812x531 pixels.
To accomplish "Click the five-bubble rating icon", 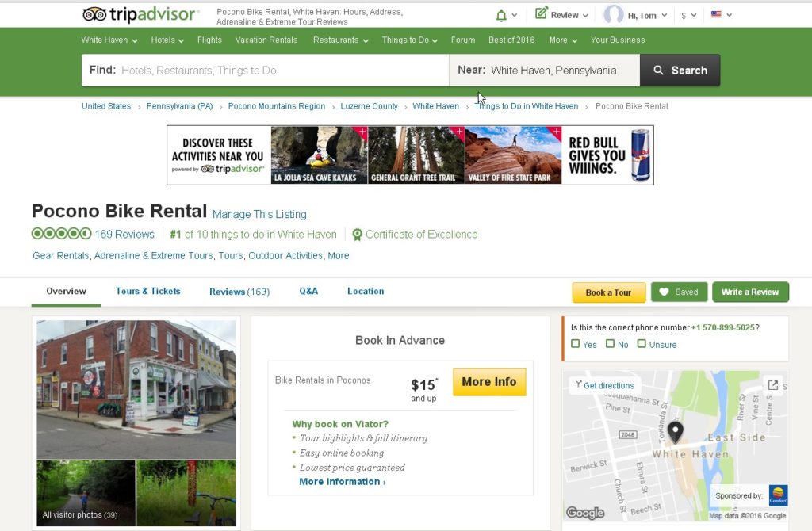I will click(61, 234).
